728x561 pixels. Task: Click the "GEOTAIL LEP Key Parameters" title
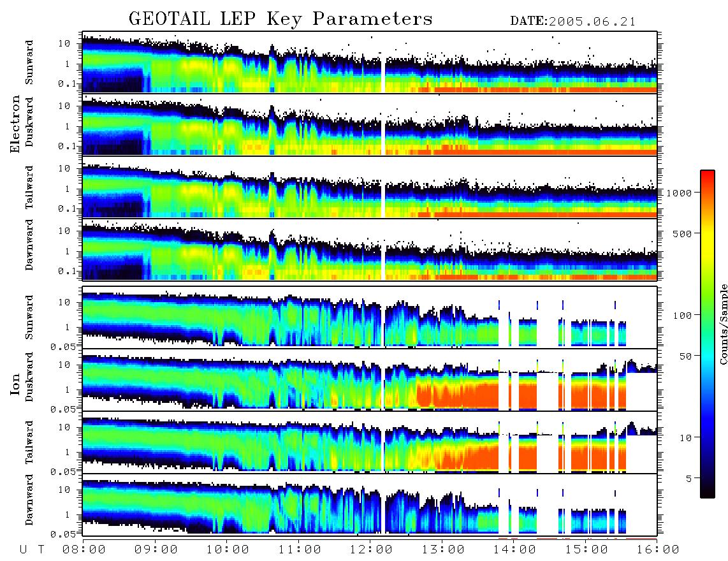tap(280, 19)
